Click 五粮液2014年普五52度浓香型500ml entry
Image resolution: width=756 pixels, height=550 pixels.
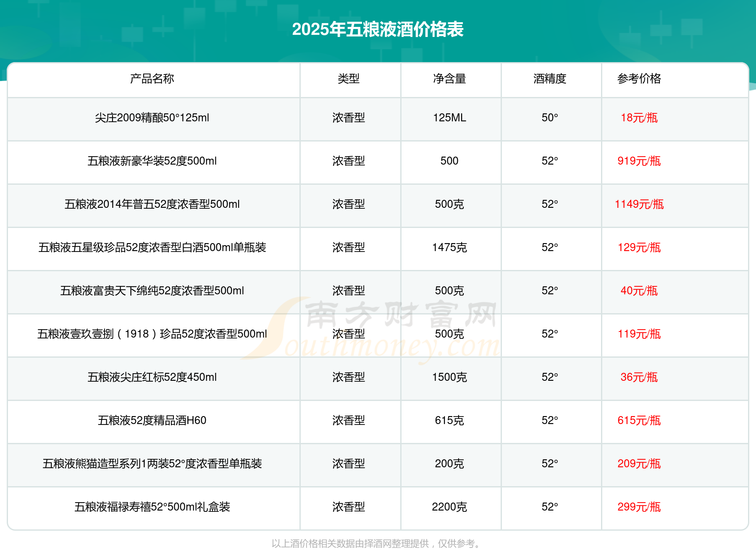[152, 204]
